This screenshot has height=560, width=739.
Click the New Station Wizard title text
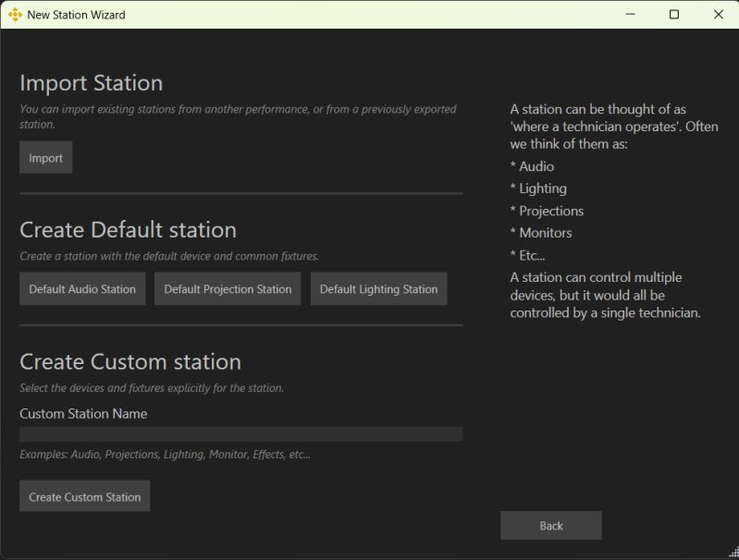77,15
